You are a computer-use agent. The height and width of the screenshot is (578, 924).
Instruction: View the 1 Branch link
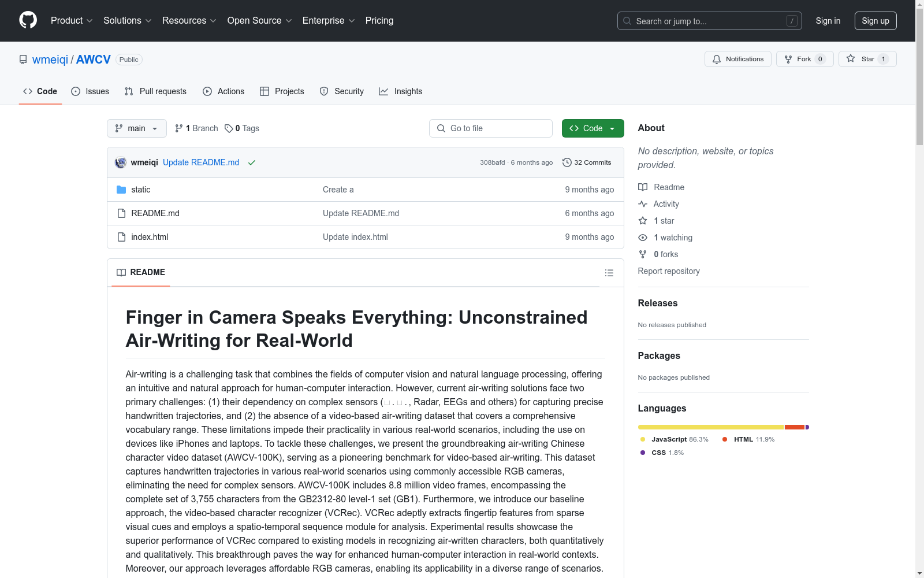[x=196, y=128]
